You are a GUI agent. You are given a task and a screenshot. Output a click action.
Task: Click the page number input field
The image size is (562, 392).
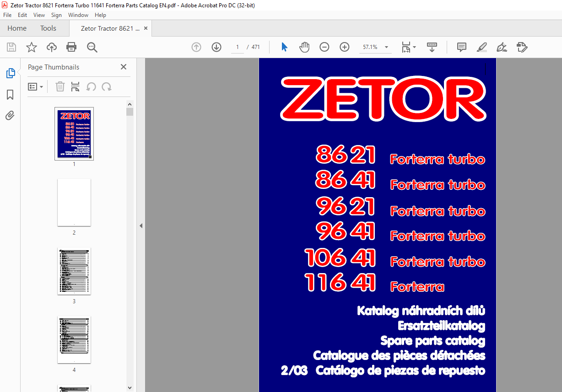(237, 47)
